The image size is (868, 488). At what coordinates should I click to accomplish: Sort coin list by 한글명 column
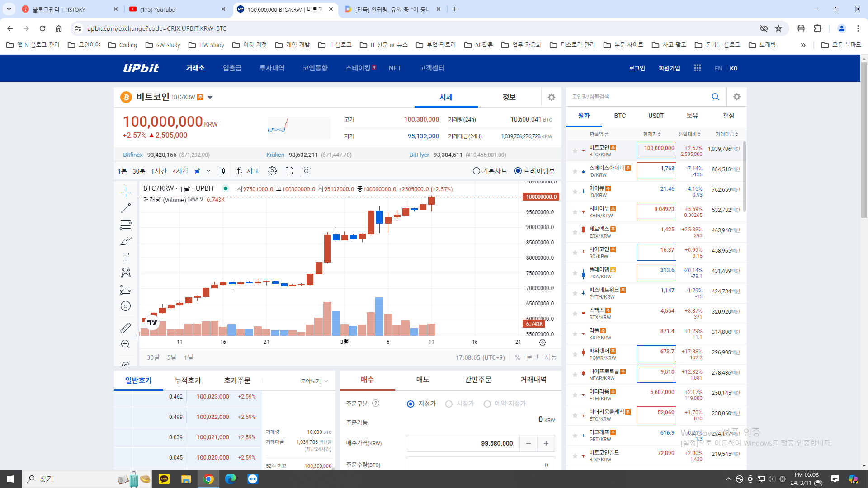(599, 134)
